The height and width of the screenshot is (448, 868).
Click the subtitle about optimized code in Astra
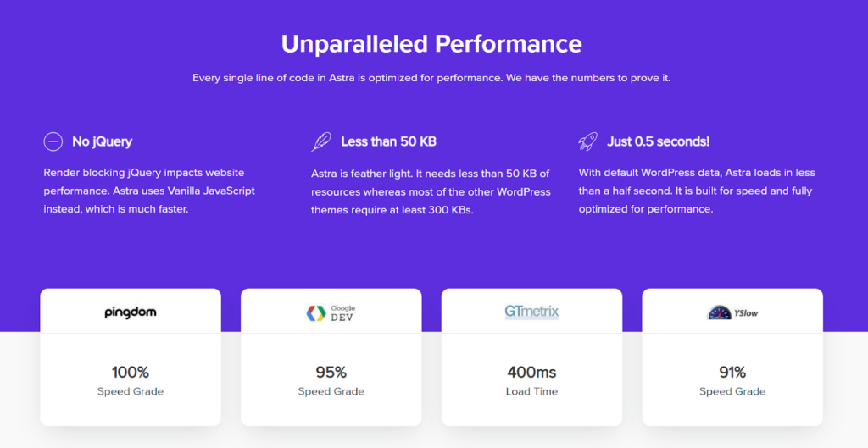[x=431, y=78]
